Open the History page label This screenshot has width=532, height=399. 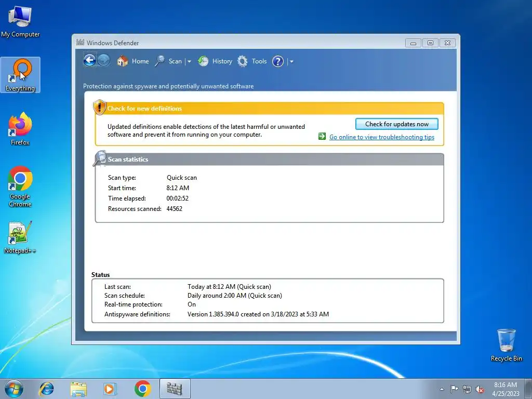pyautogui.click(x=222, y=61)
